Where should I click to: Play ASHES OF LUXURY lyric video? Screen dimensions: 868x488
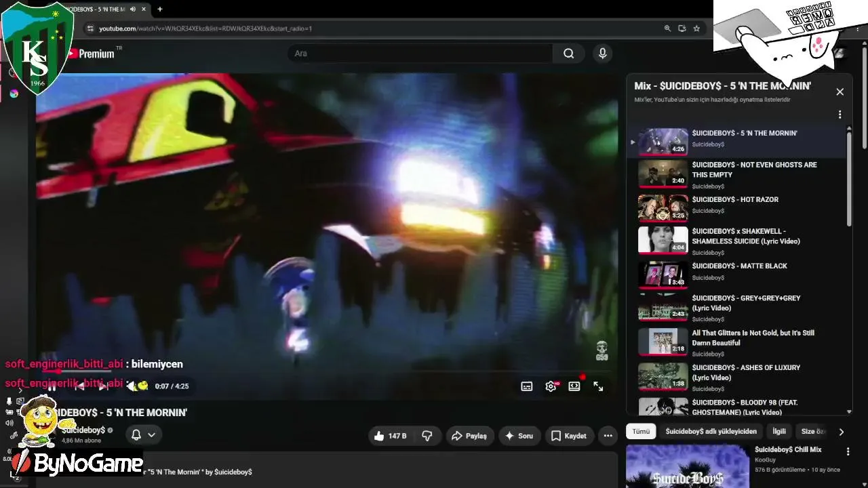point(736,376)
